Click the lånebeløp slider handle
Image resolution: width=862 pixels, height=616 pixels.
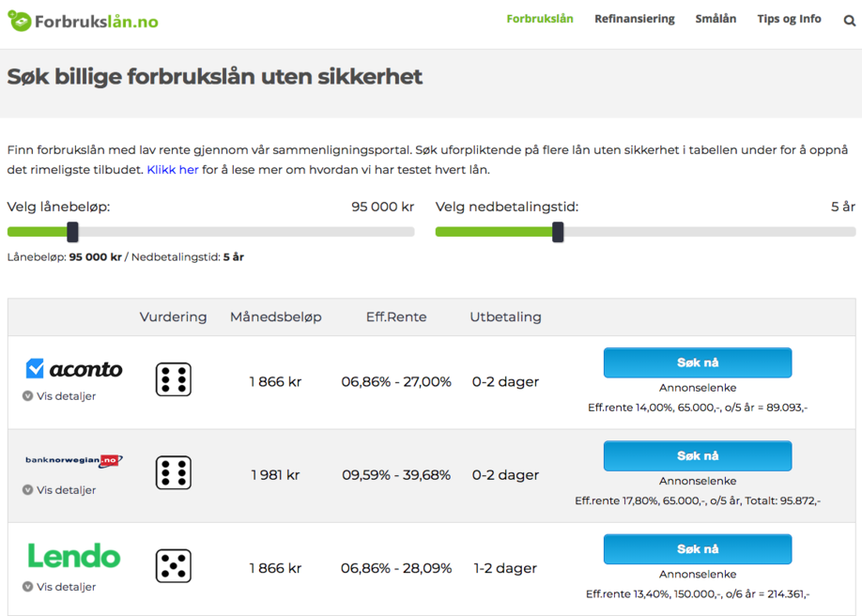click(x=72, y=232)
